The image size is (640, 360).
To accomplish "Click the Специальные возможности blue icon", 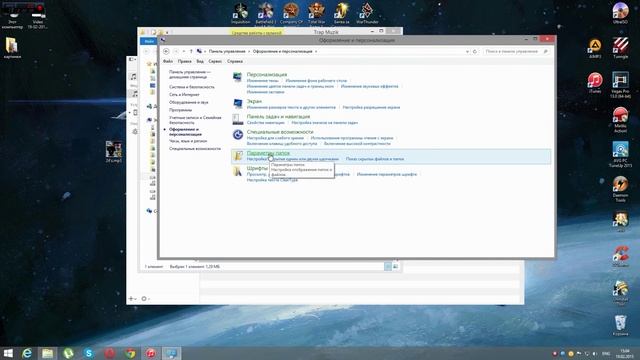I will (x=238, y=135).
